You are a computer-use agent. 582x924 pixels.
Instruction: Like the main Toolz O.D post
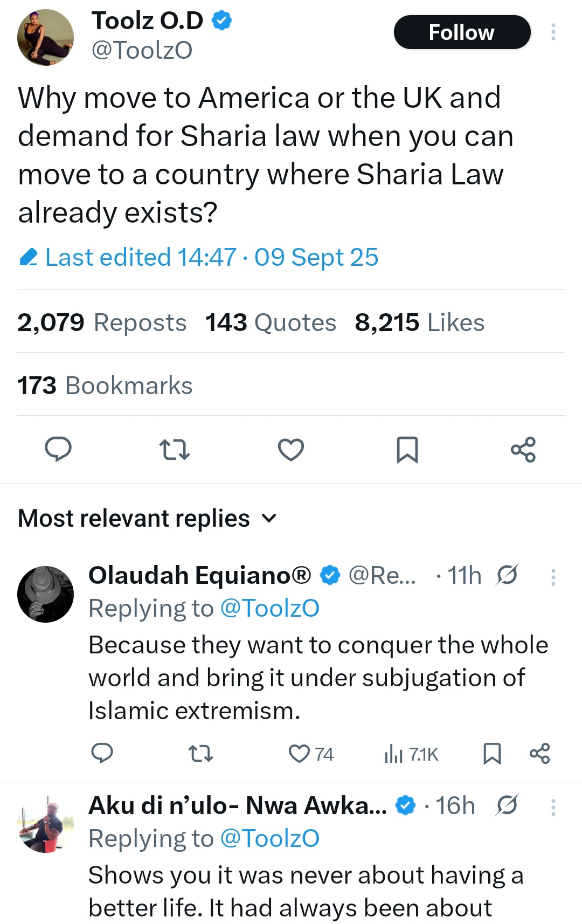click(x=291, y=450)
